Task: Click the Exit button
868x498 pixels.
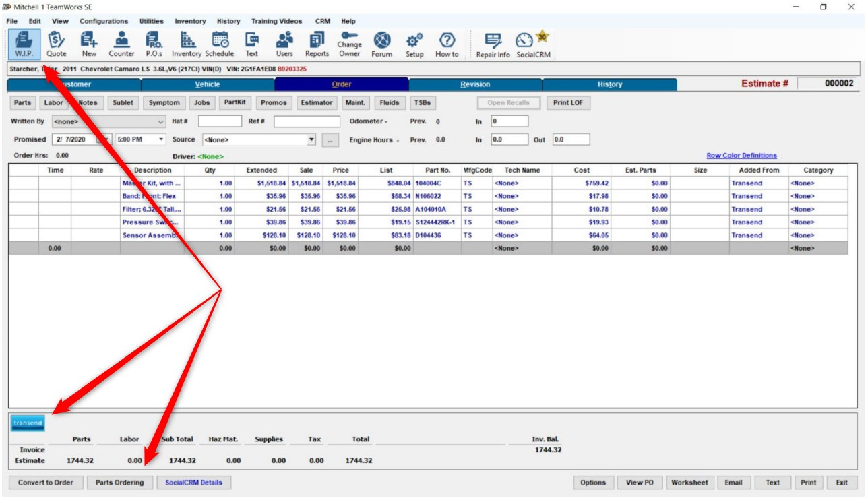Action: 842,483
